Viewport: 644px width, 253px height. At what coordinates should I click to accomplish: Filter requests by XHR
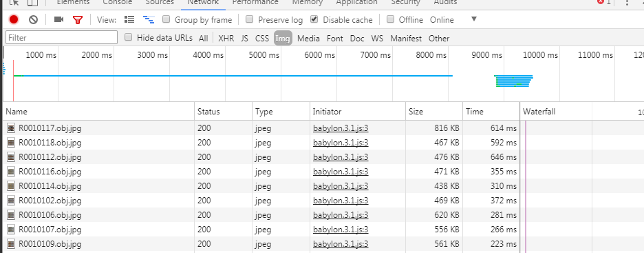tap(226, 38)
